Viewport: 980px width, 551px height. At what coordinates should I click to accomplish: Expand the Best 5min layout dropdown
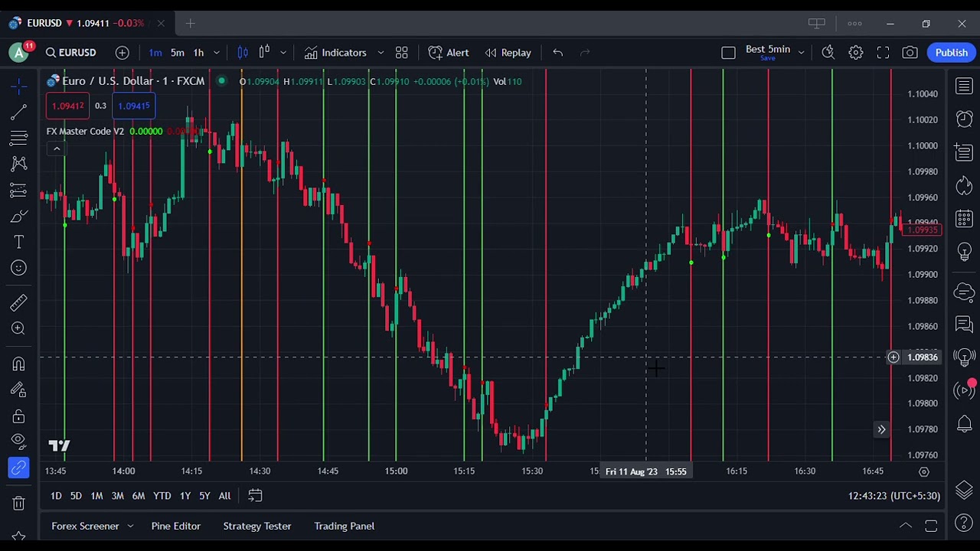[x=801, y=53]
